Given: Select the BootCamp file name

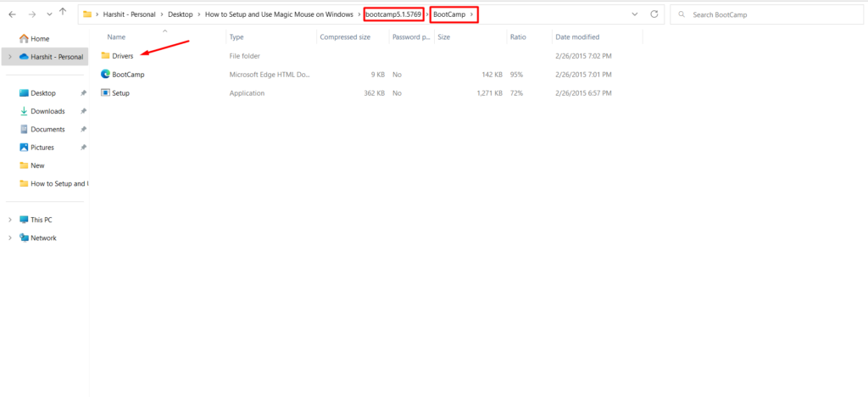Looking at the screenshot, I should [128, 74].
